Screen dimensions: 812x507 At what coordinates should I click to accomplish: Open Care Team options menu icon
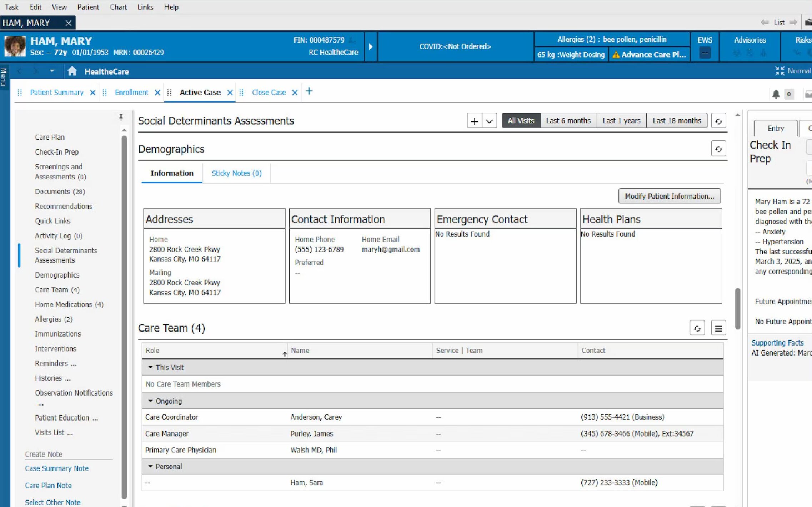(718, 328)
